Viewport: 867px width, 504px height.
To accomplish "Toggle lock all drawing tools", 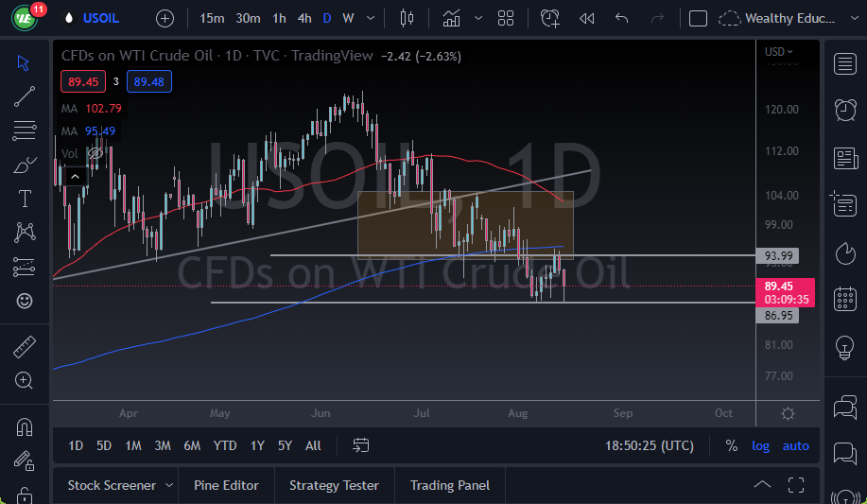I will tap(25, 494).
